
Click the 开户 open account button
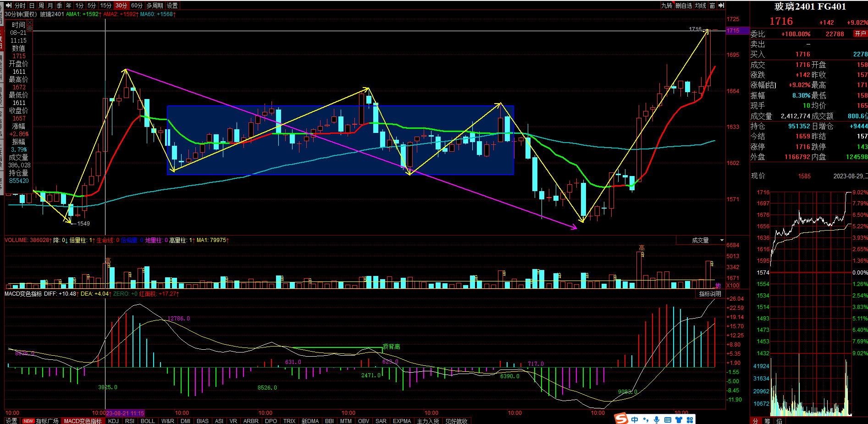click(860, 33)
